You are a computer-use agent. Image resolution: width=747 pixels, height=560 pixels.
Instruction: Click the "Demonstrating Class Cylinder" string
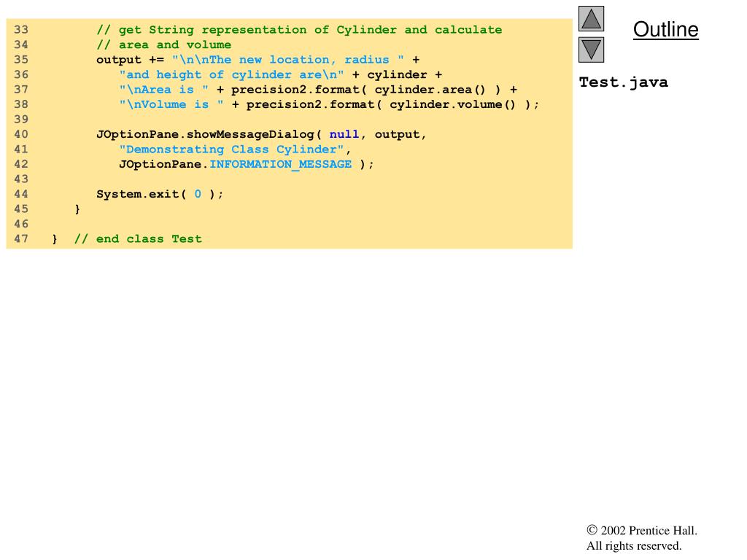click(x=231, y=149)
